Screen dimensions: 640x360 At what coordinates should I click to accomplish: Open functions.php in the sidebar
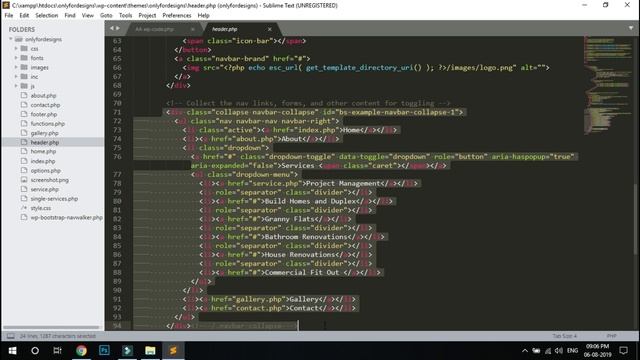point(48,124)
